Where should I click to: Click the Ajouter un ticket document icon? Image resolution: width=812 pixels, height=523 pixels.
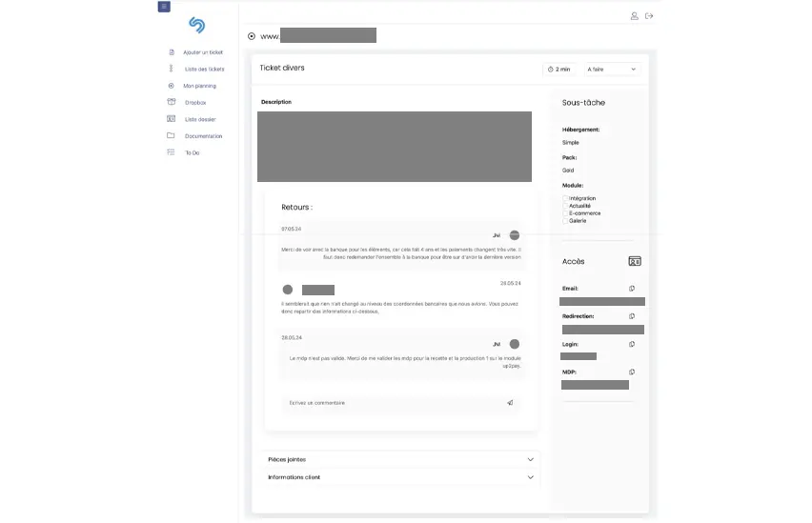click(x=172, y=52)
